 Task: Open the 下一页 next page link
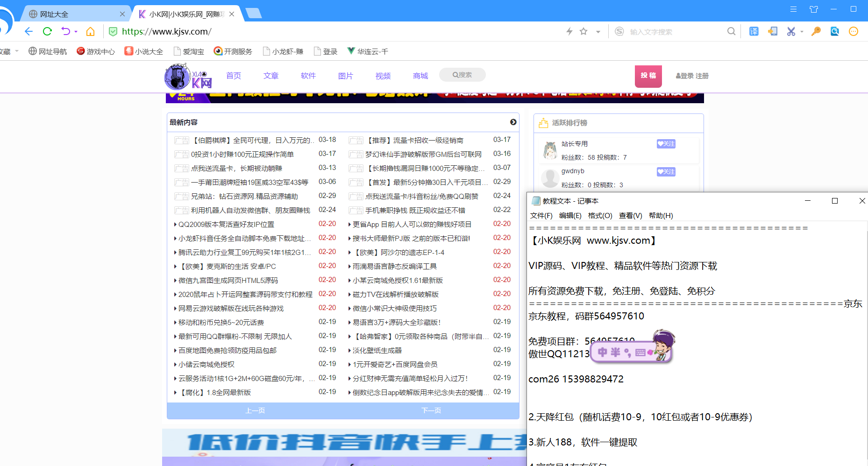click(x=431, y=410)
